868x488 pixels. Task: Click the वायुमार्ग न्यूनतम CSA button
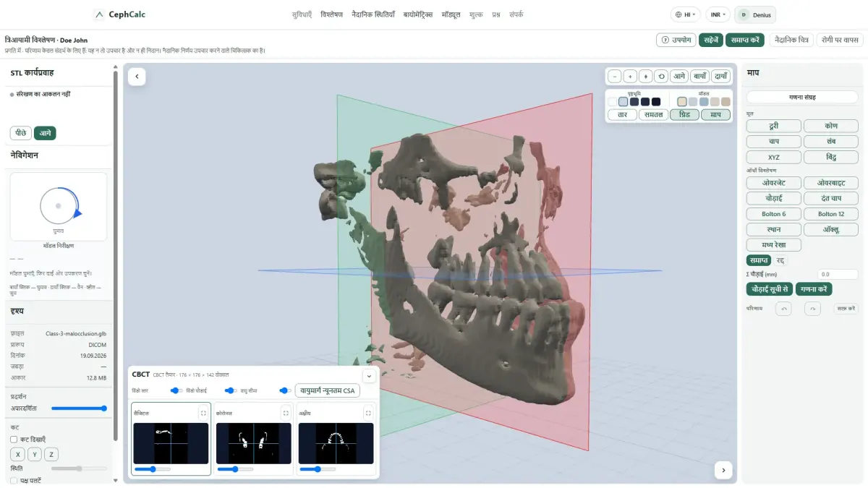(327, 390)
